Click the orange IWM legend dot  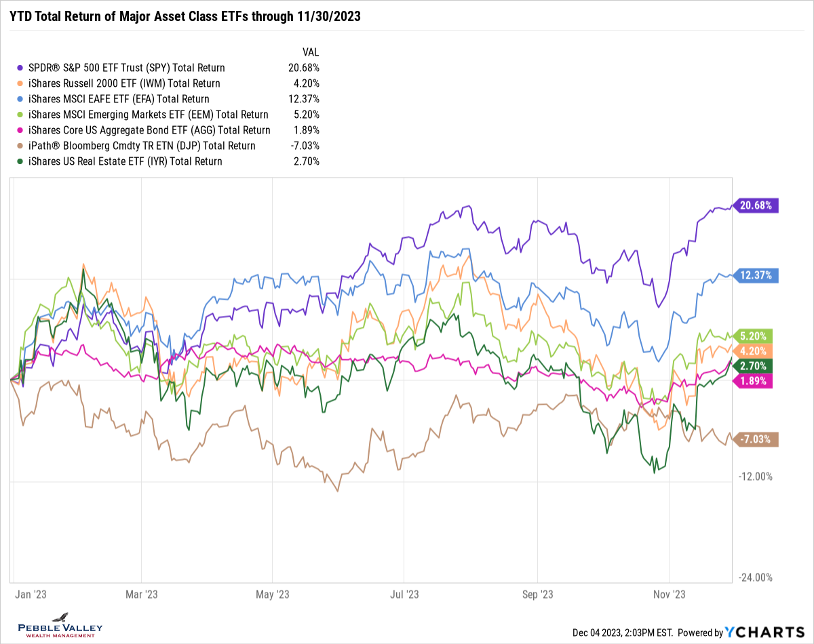click(20, 83)
